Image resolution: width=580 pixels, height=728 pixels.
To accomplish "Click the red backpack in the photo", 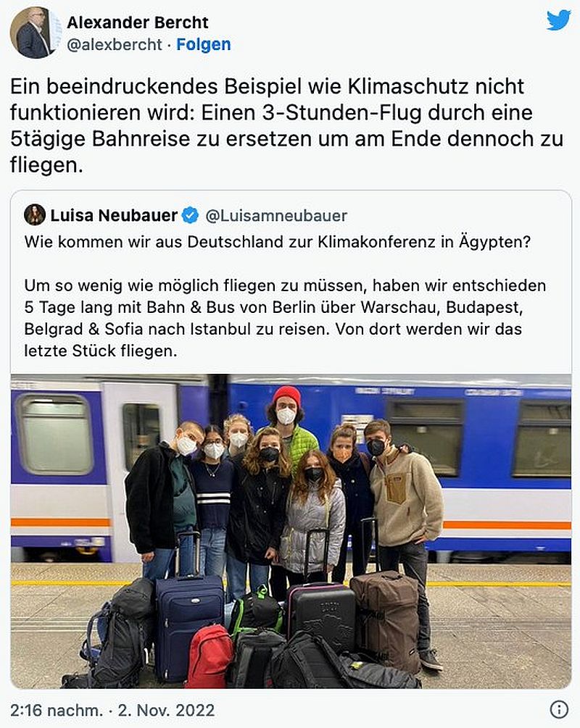I will pos(209,656).
